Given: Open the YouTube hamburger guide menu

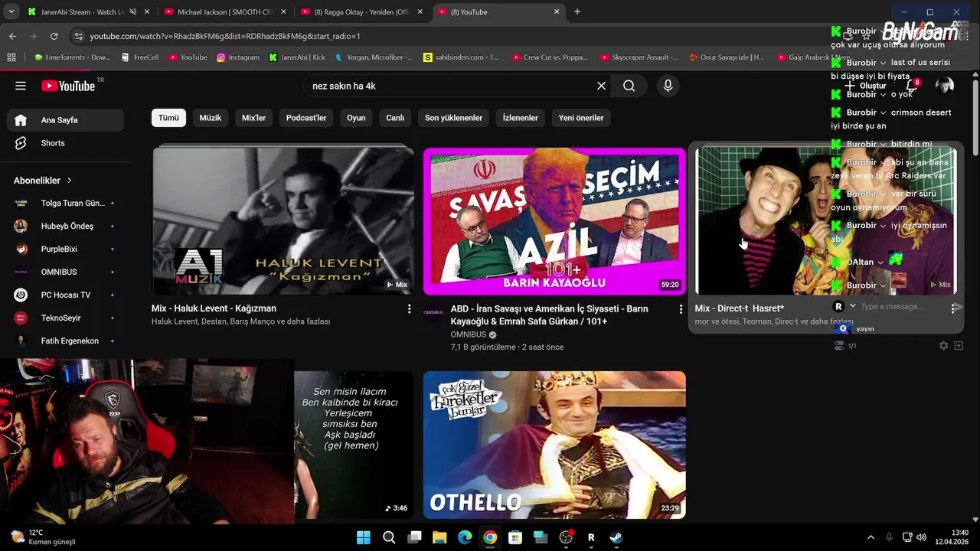Looking at the screenshot, I should click(21, 86).
